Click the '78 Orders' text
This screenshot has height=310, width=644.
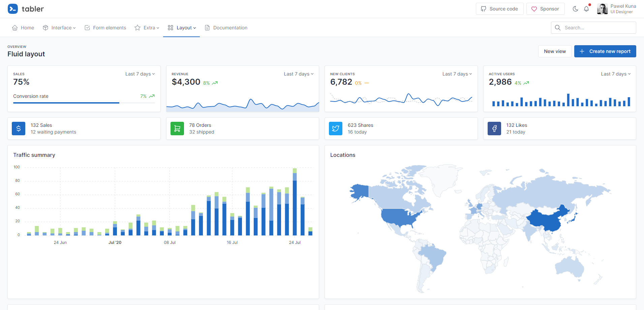200,125
